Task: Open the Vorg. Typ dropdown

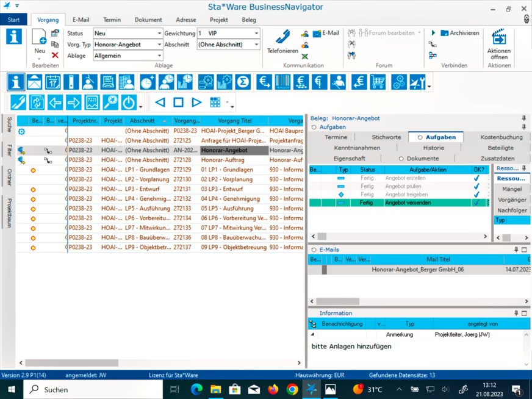Action: point(159,45)
